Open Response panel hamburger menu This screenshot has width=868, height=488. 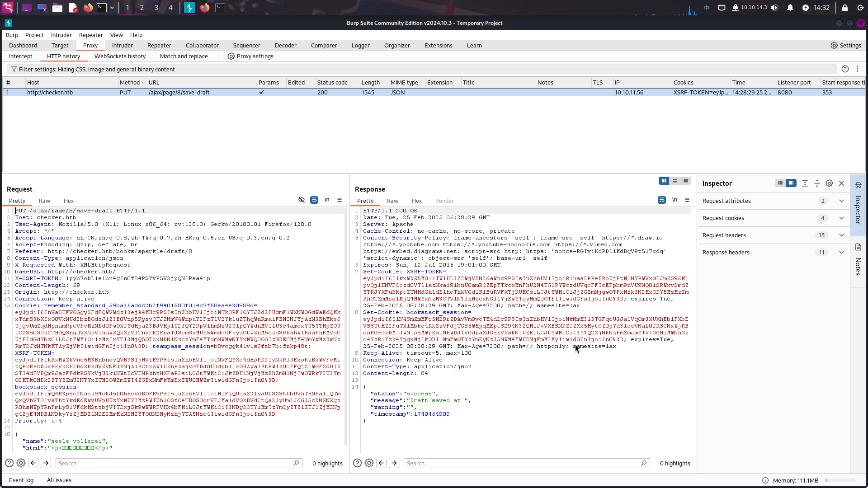[x=687, y=200]
